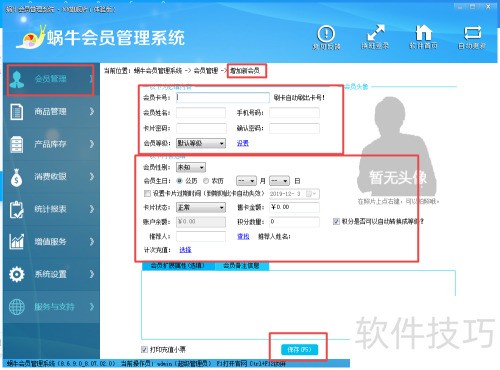Click into the 会员卡号 input field
500x370 pixels.
pos(223,98)
